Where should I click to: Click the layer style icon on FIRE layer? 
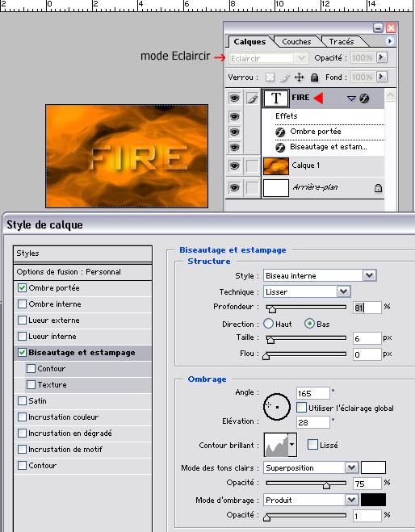364,98
